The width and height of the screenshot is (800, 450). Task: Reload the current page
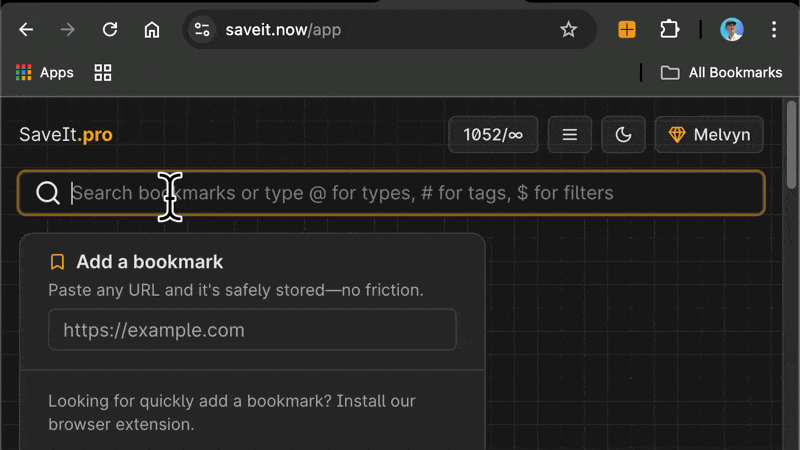[x=110, y=30]
